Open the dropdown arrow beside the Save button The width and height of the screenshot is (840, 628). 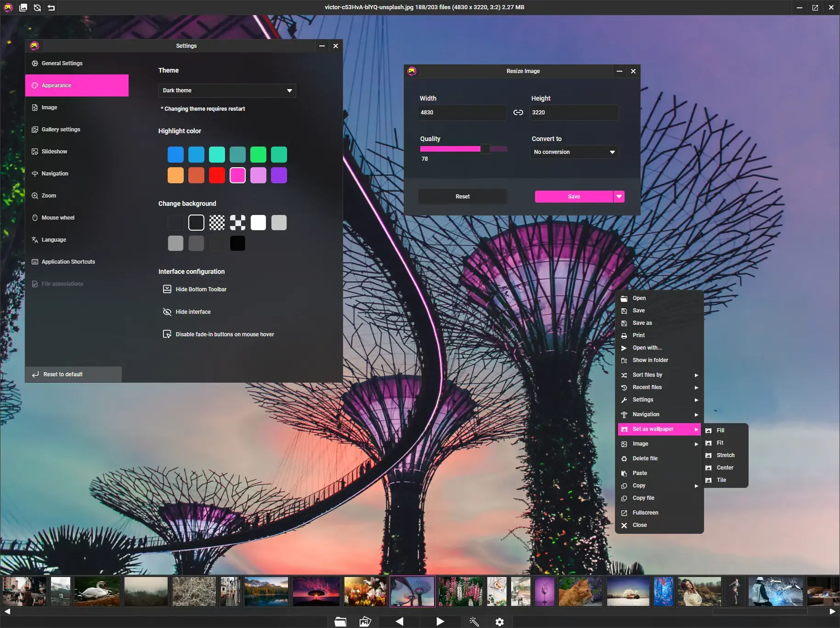(619, 197)
